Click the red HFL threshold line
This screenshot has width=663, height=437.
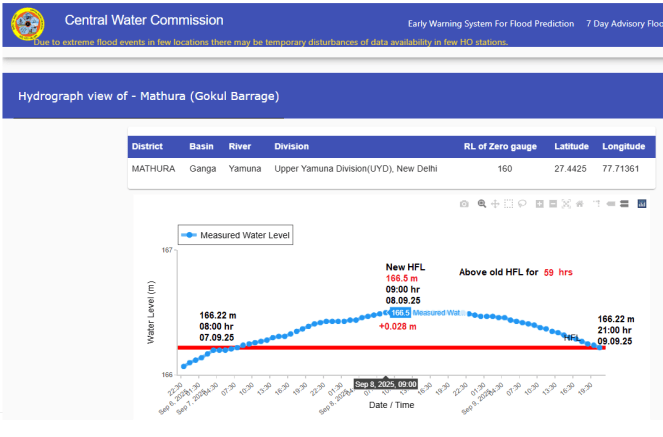[300, 347]
